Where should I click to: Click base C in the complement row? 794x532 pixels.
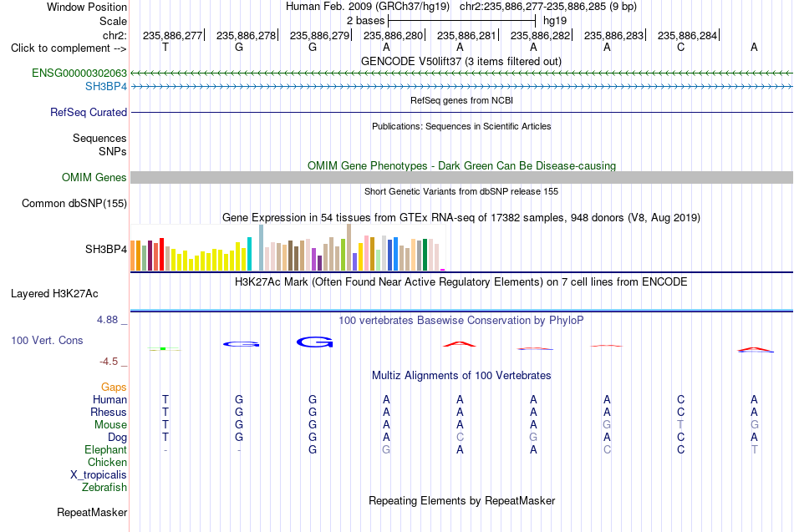pos(680,47)
